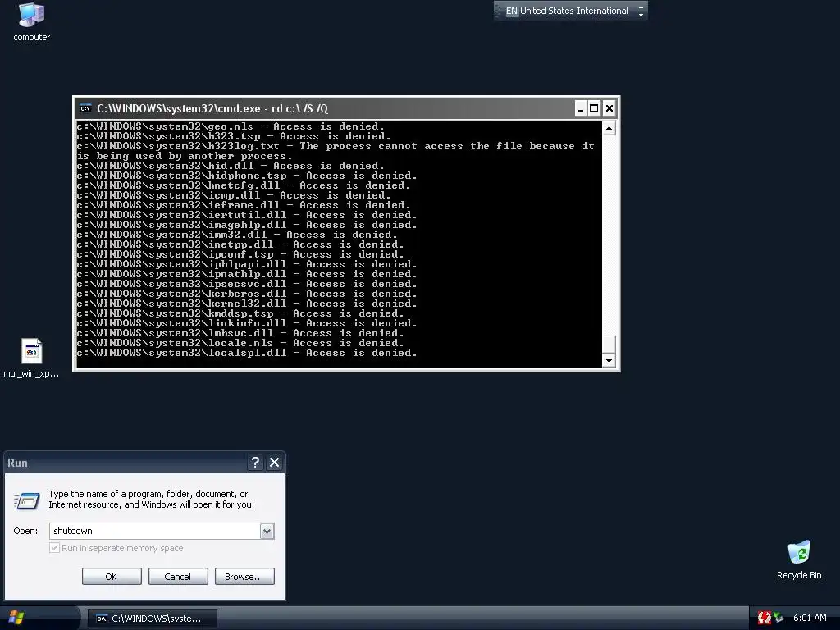840x630 pixels.
Task: Maximize the cmd.exe window
Action: 594,109
